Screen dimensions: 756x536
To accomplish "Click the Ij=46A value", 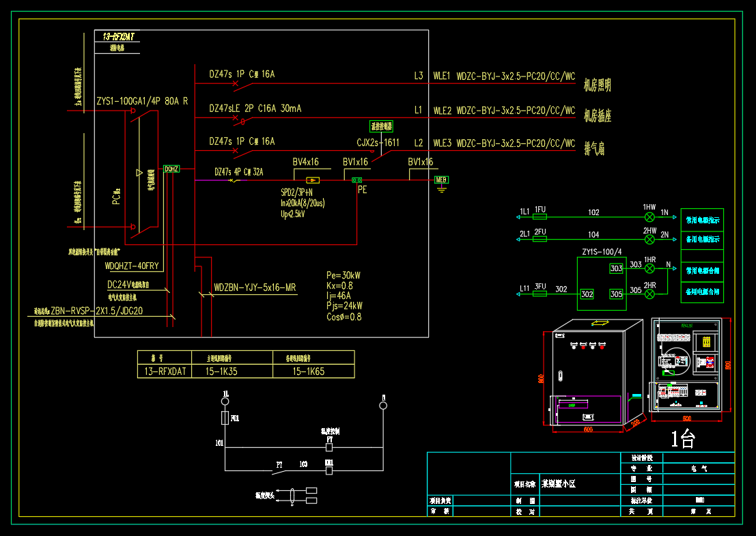I will 339,296.
